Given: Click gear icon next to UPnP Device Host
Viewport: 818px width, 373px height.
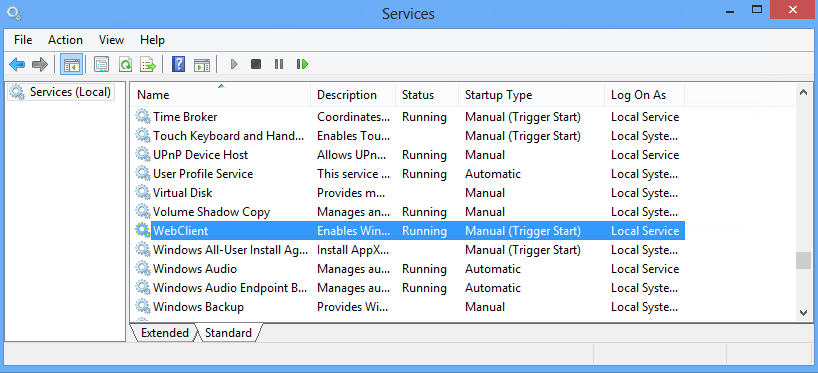Looking at the screenshot, I should coord(143,155).
